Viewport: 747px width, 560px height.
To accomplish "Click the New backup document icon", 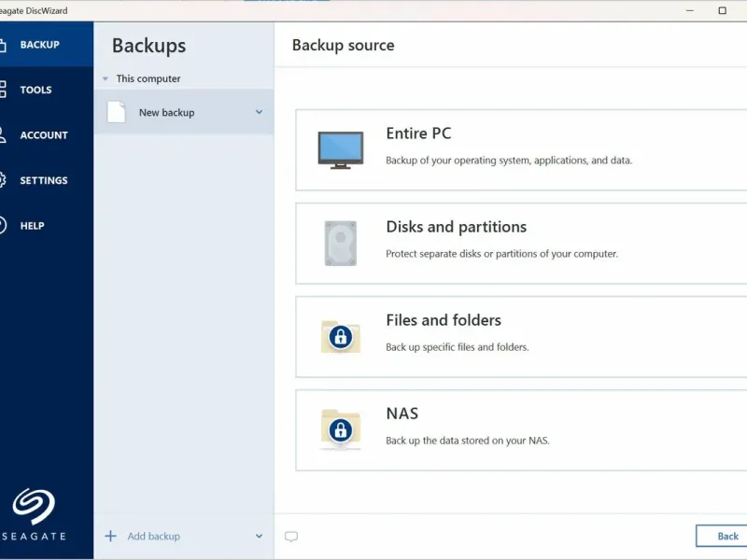I will tap(116, 112).
